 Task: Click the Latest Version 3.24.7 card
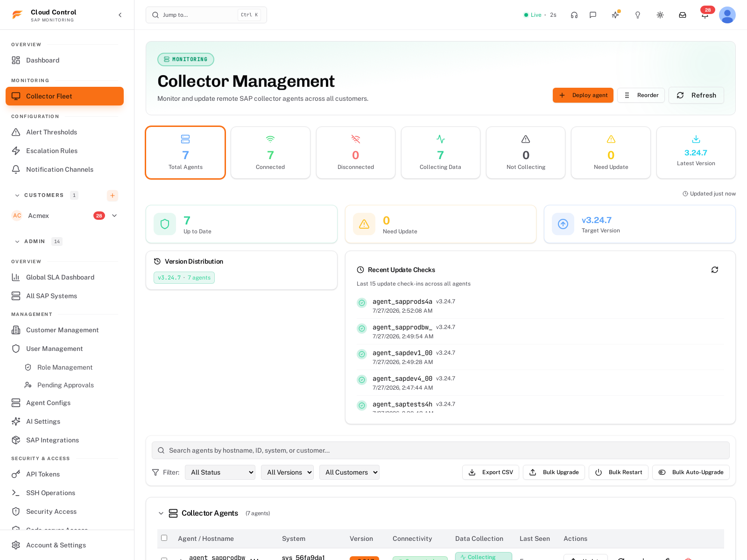coord(696,153)
